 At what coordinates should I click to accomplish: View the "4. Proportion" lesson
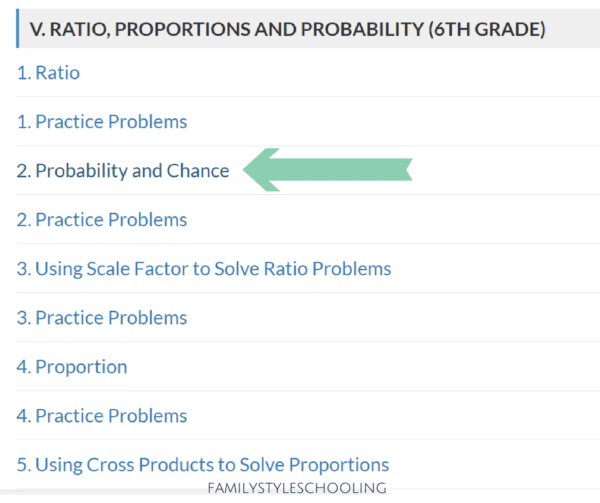[71, 367]
